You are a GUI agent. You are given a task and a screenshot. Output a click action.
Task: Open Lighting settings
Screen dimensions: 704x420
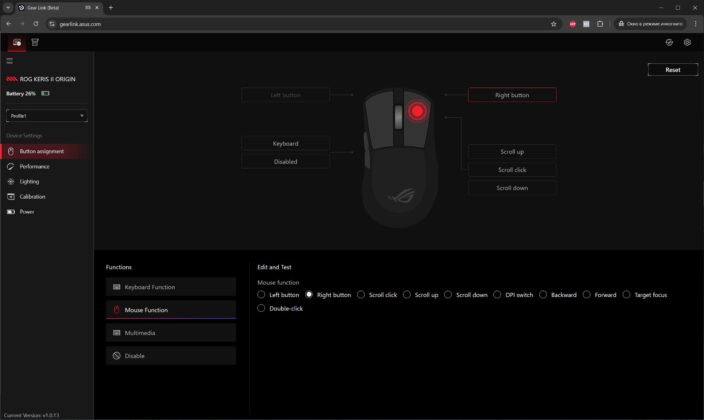[x=47, y=181]
